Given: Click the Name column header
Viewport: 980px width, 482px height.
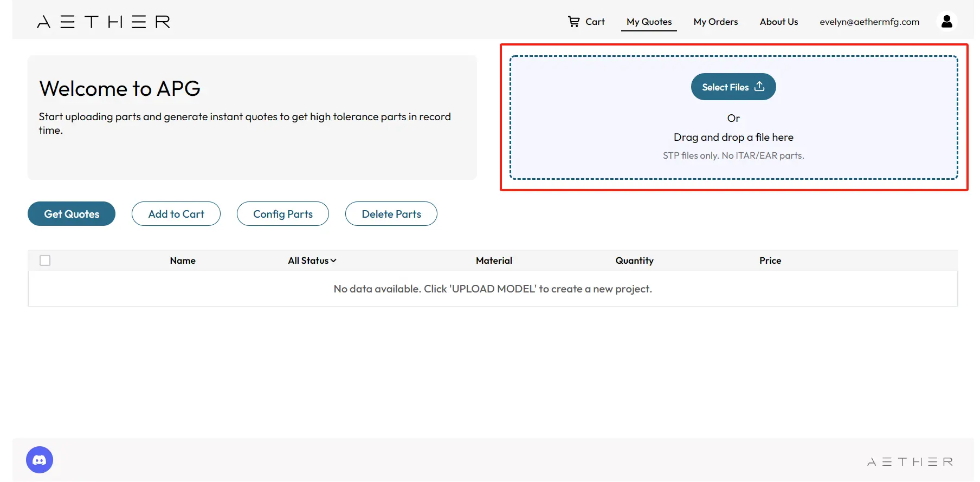Looking at the screenshot, I should tap(183, 260).
